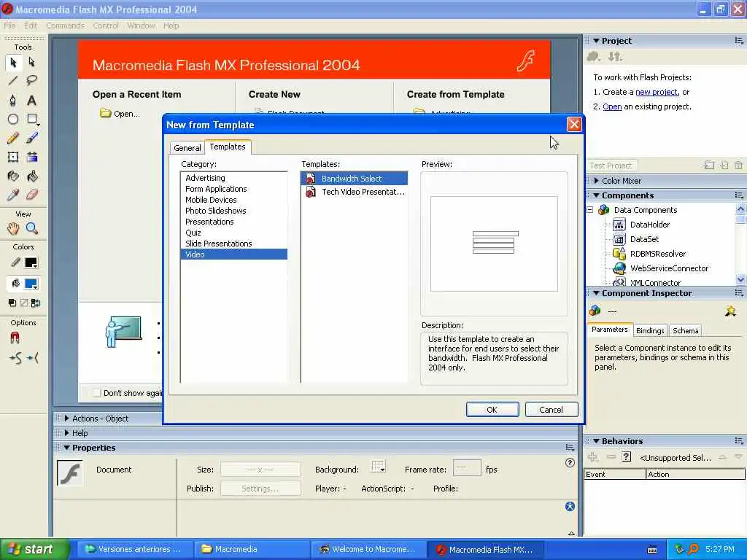Activate the Brush tool
Screen dimensions: 747x560
tap(31, 138)
